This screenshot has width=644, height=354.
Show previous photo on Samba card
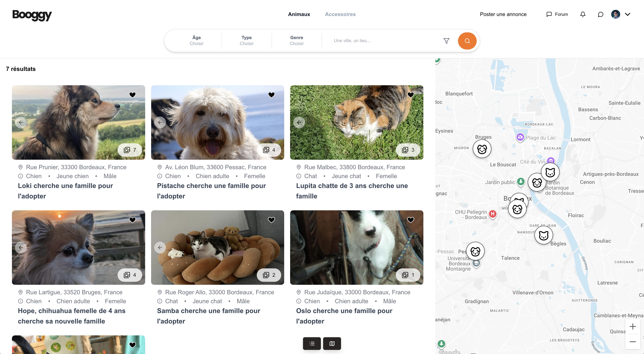coord(160,247)
